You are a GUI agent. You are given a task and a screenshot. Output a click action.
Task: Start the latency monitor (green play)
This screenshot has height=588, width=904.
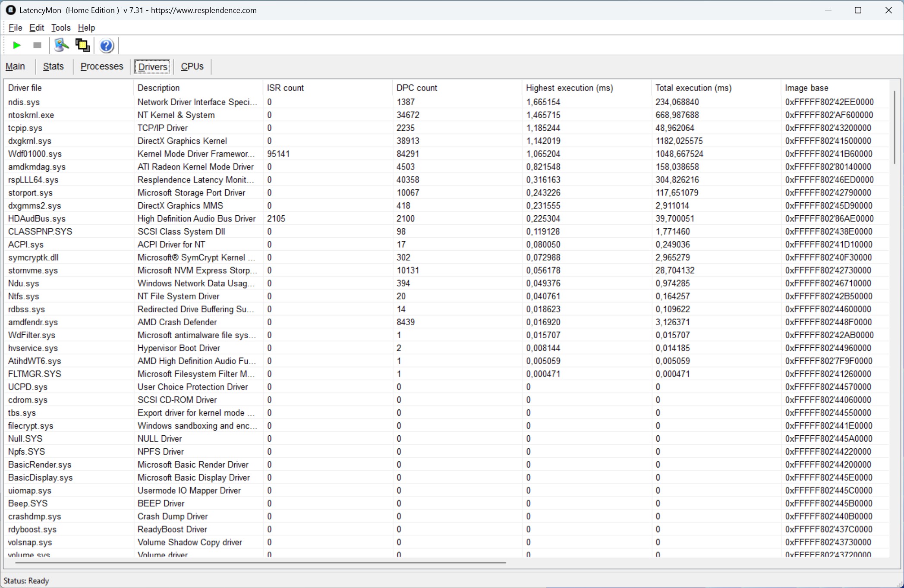[x=17, y=45]
